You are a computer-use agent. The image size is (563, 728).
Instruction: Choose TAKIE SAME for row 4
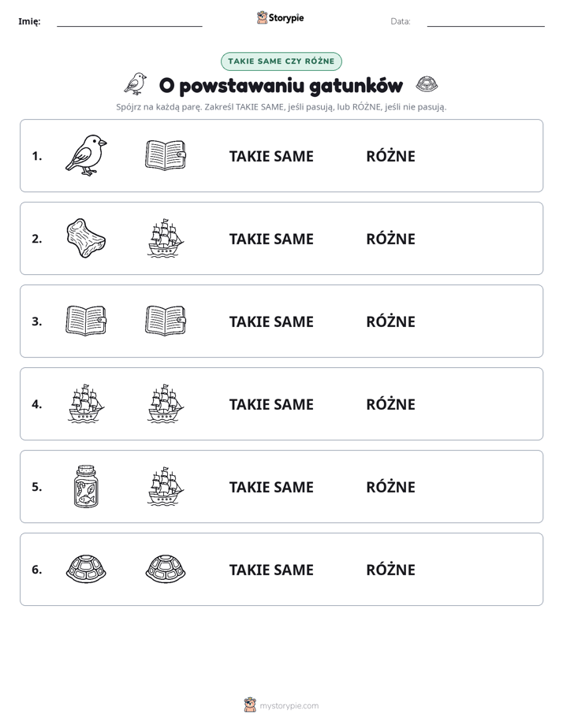(x=271, y=404)
